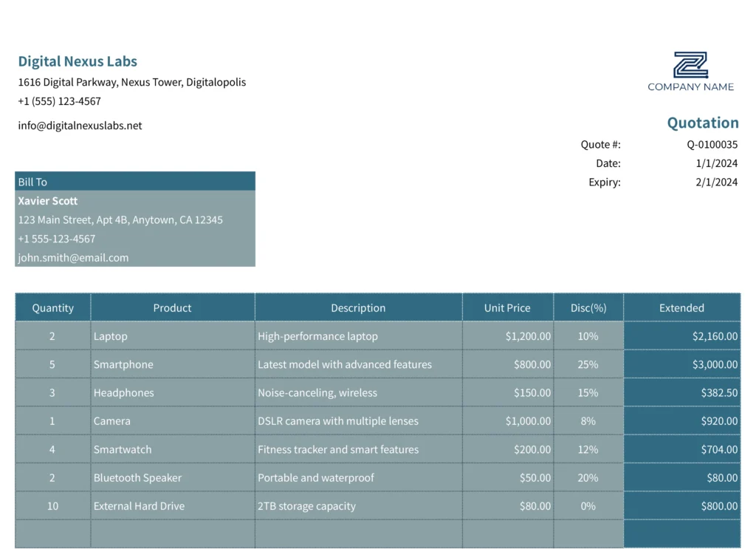This screenshot has width=756, height=549.
Task: Select company phone +1 (555) 123-4567
Action: 59,100
